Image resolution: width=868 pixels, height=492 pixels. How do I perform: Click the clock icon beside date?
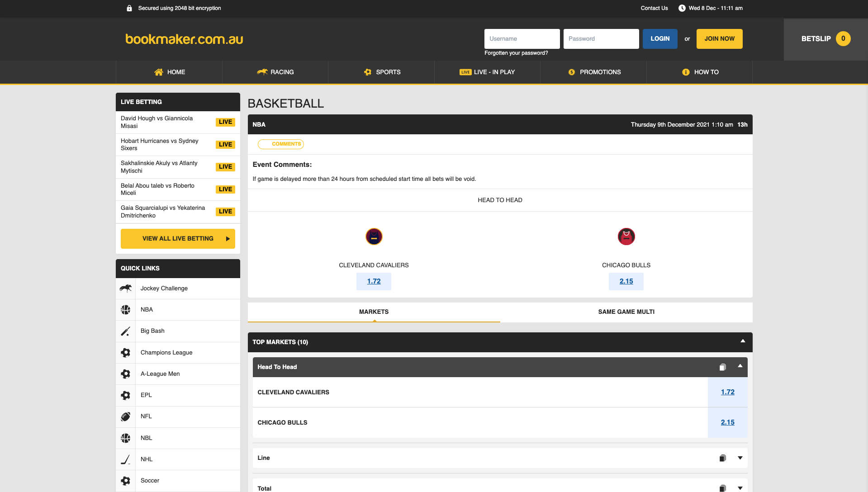pyautogui.click(x=682, y=8)
